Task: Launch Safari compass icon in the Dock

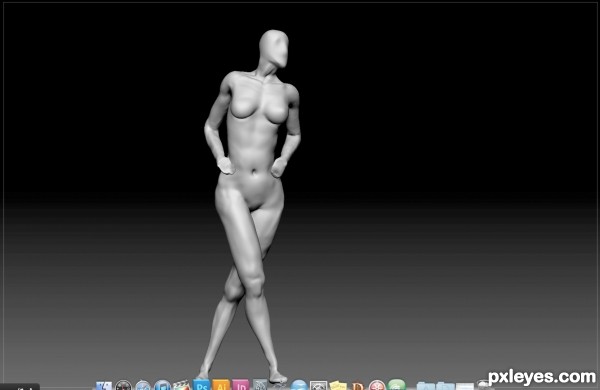Action: click(x=143, y=385)
